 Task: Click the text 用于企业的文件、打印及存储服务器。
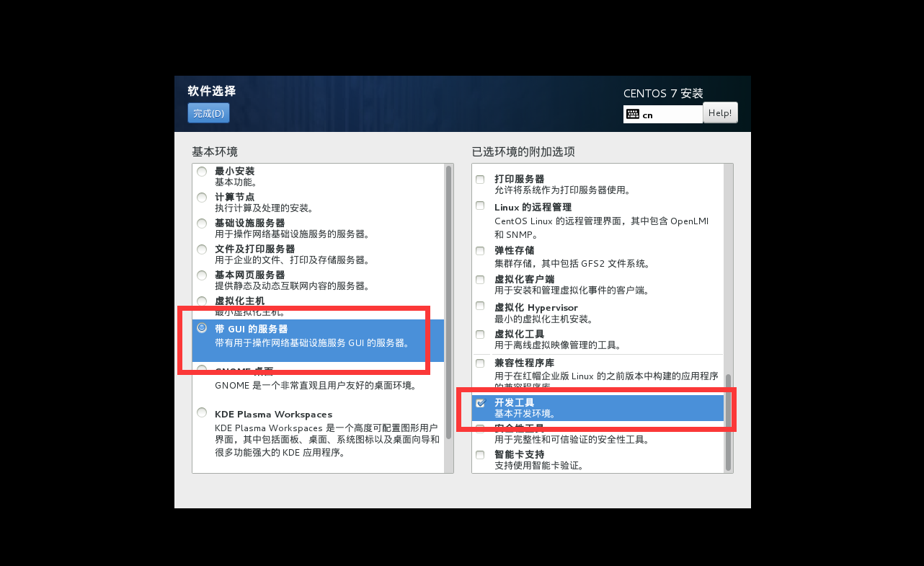(293, 260)
